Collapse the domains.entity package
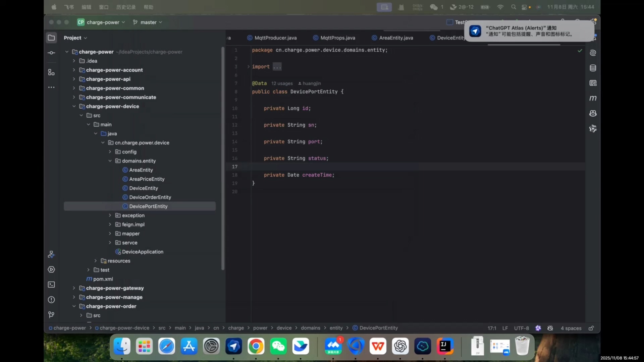The image size is (644, 362). (110, 161)
